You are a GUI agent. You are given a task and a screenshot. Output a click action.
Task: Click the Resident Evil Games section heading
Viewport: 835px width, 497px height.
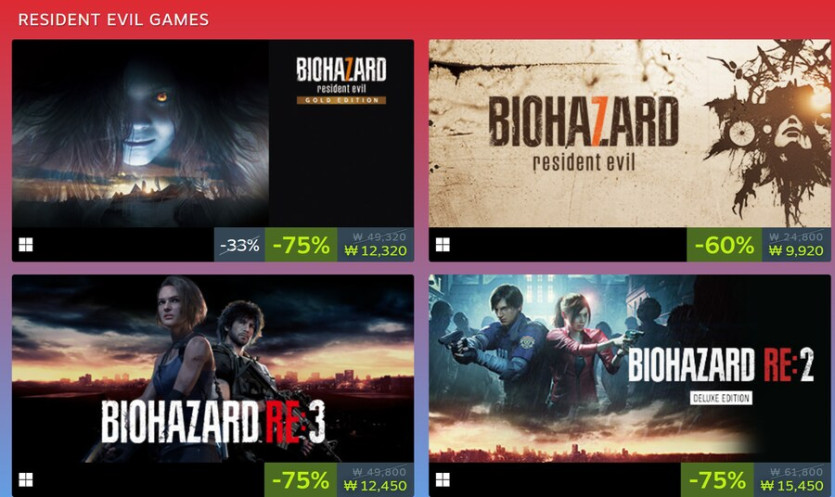point(113,20)
